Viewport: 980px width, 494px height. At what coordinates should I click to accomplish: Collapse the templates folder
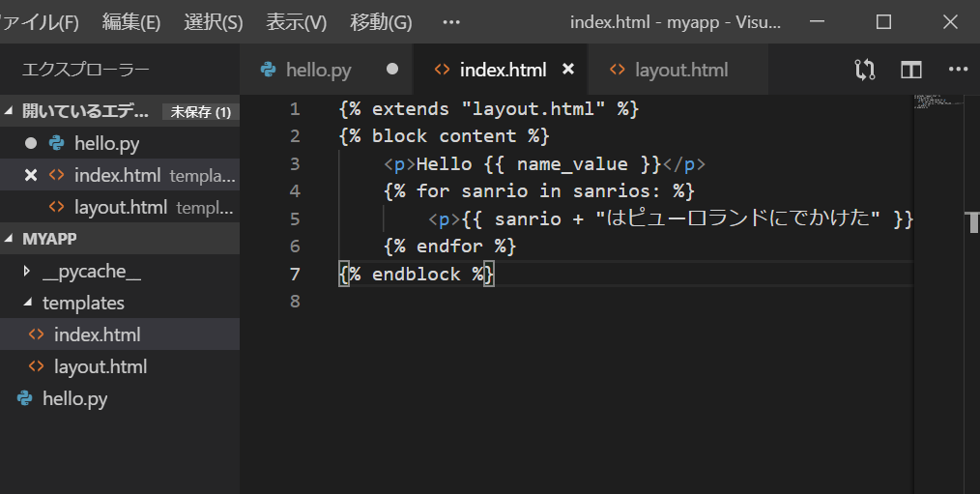pos(27,304)
